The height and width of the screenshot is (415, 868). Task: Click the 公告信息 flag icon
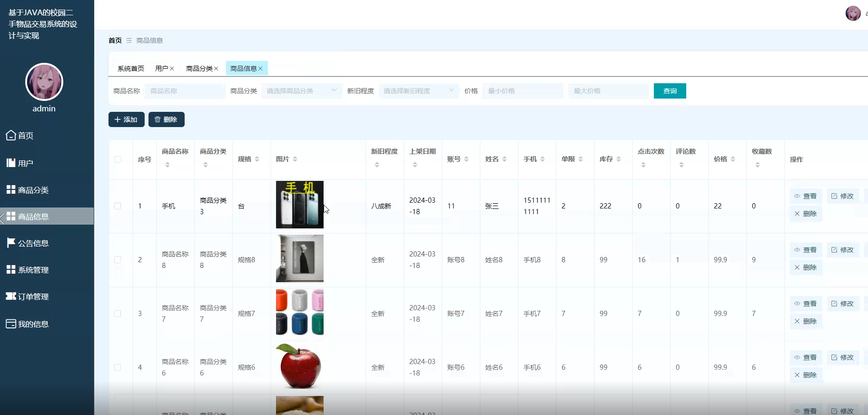tap(11, 243)
